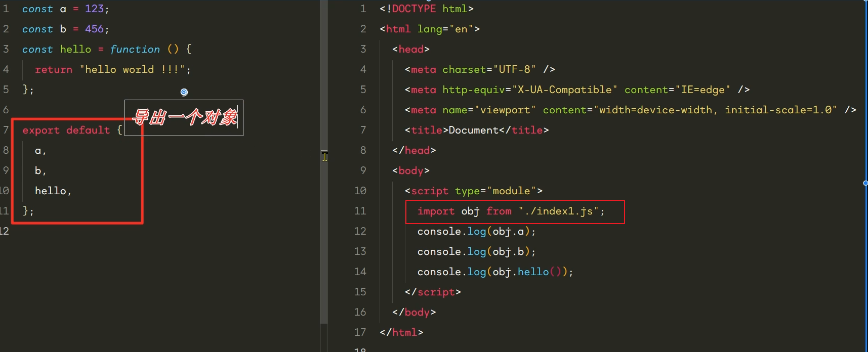The image size is (868, 352).
Task: Click the console.log(obj.a) statement
Action: tap(476, 231)
